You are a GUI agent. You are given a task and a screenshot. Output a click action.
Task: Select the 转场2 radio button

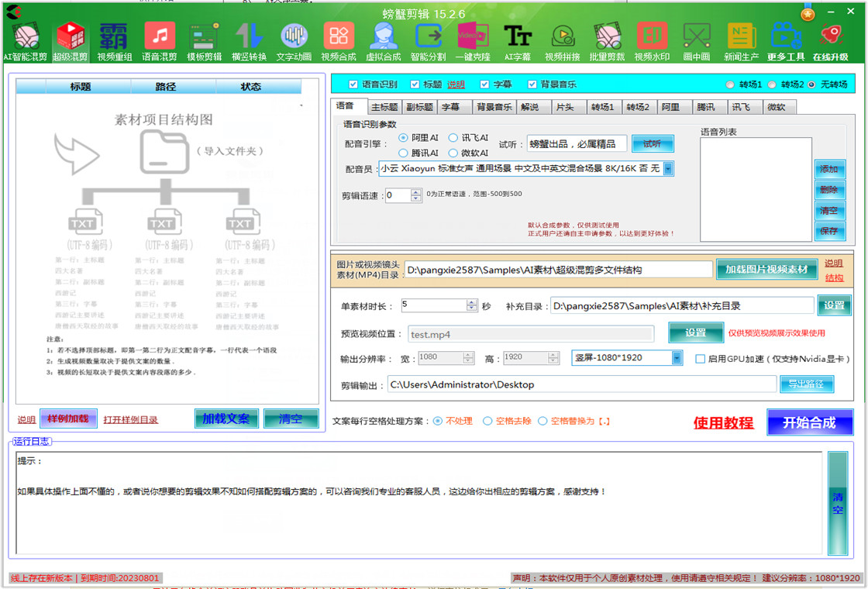(772, 84)
